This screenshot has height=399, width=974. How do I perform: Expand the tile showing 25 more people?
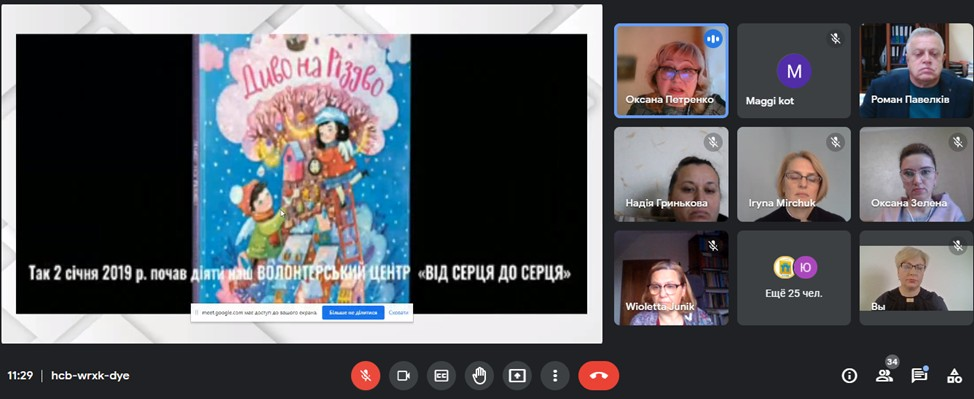[794, 278]
